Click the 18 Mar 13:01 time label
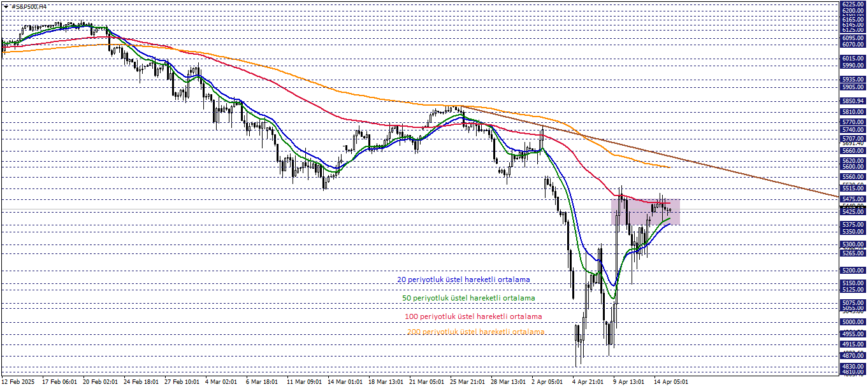 tap(386, 382)
